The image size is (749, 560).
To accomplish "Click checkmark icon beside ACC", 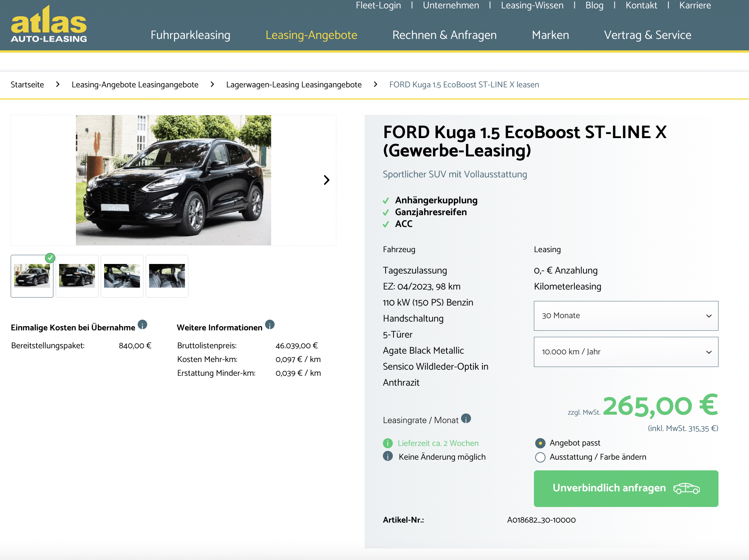I will tap(386, 224).
